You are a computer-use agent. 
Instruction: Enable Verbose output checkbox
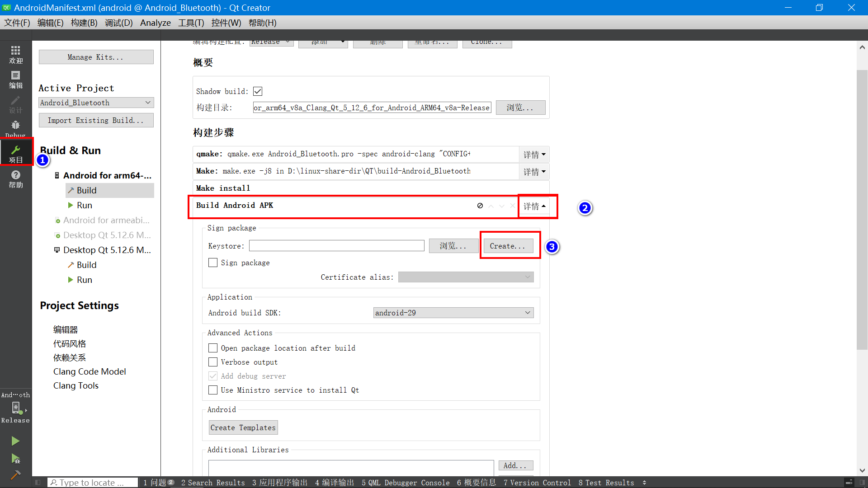(213, 362)
